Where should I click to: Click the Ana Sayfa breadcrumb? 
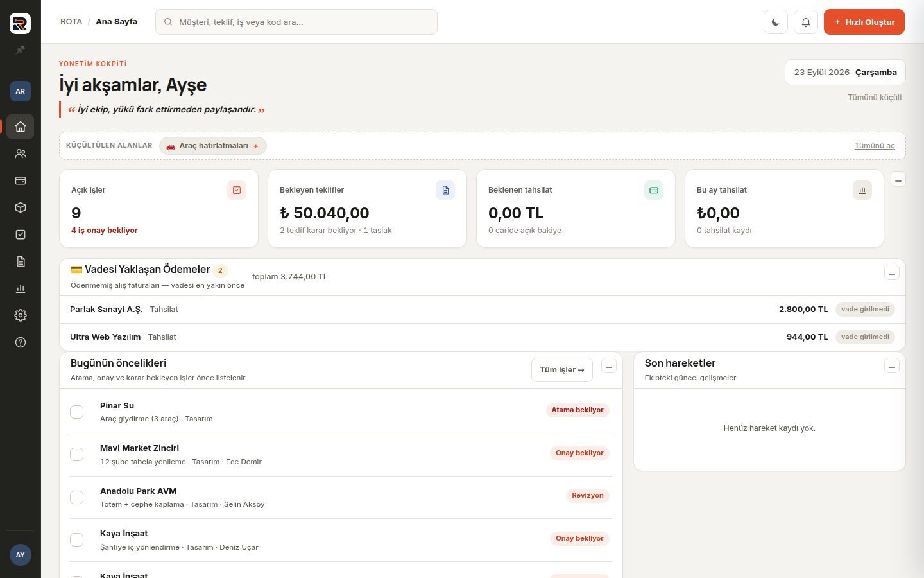(x=117, y=22)
